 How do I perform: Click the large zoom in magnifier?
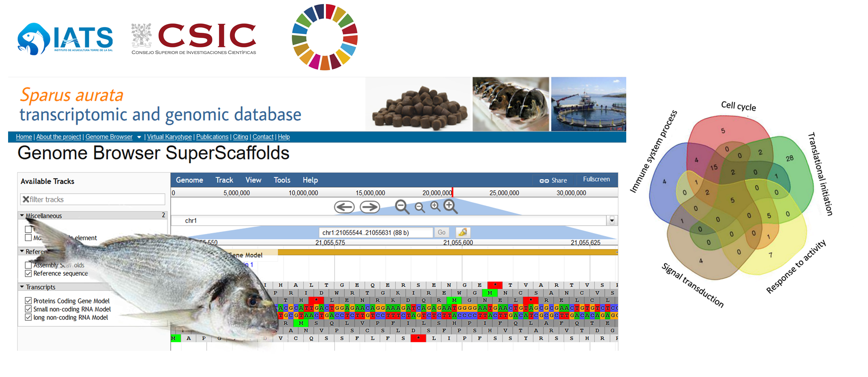click(x=450, y=206)
